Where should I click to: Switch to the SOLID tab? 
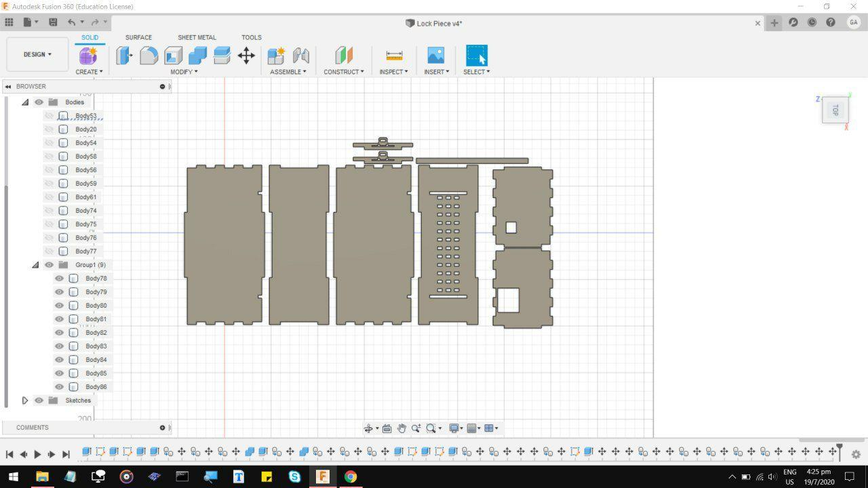(x=90, y=38)
